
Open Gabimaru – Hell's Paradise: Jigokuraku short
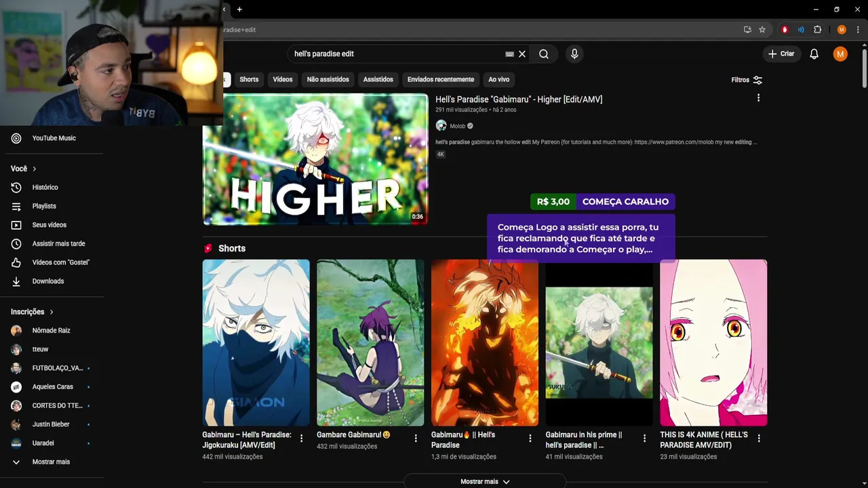256,343
